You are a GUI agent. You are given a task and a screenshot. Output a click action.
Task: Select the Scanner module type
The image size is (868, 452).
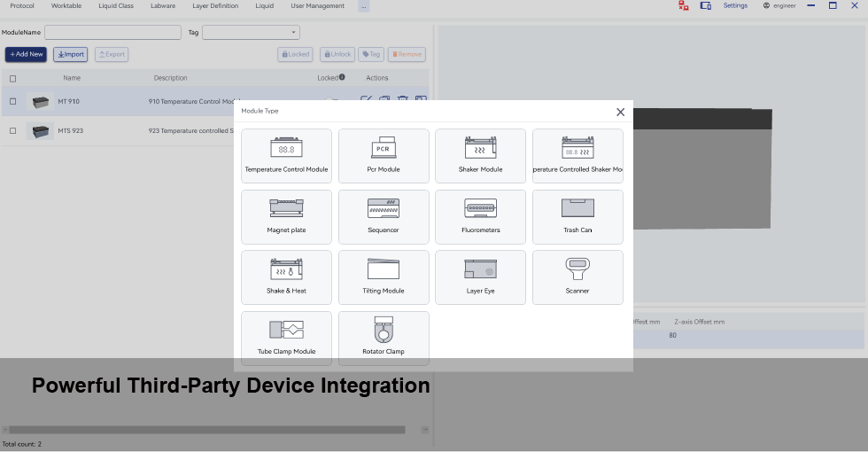(577, 277)
